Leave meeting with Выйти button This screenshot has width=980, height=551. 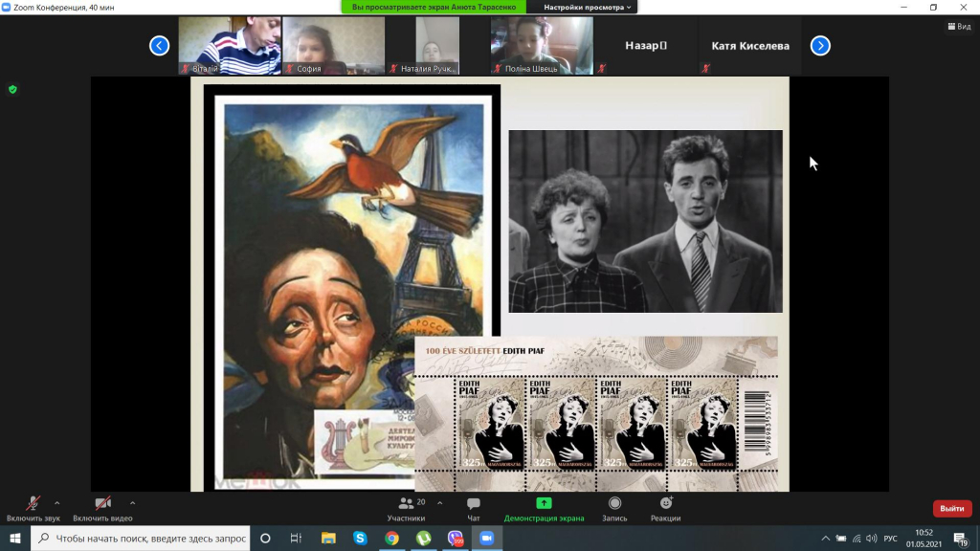(952, 509)
